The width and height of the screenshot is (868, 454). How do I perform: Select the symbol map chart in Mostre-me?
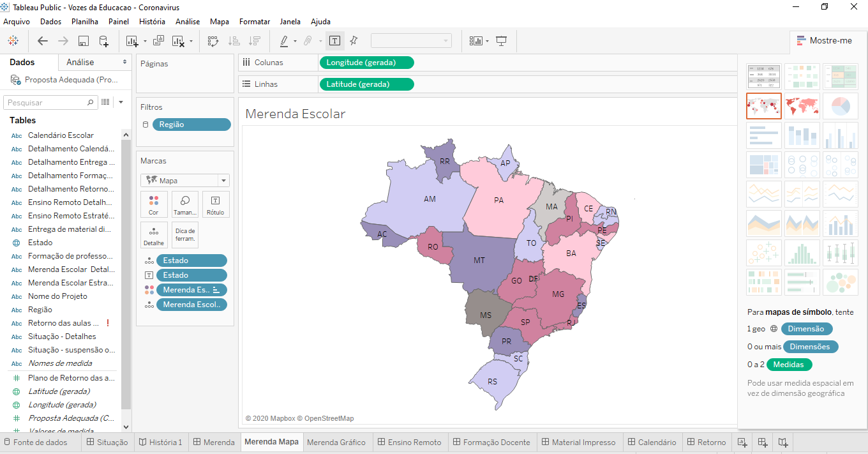pyautogui.click(x=763, y=106)
